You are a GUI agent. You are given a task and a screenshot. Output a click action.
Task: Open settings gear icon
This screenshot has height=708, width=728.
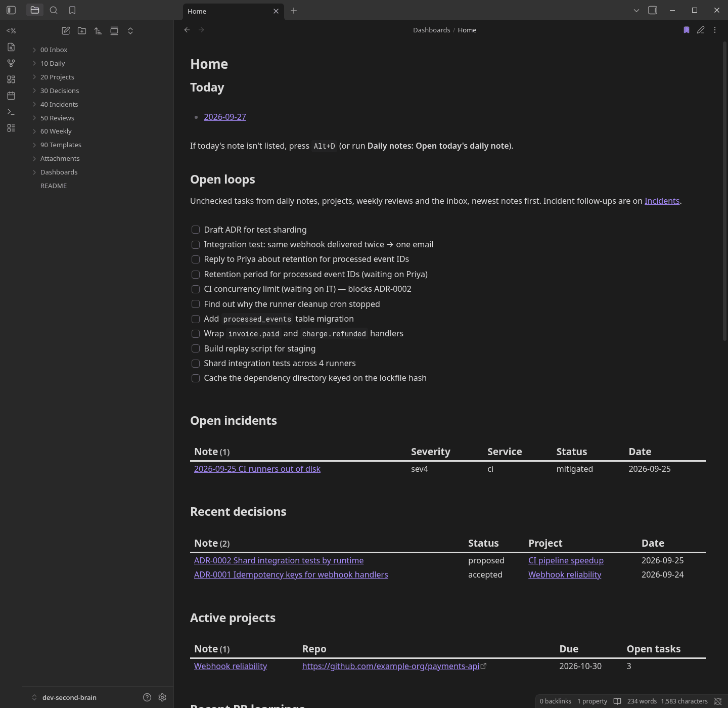pos(162,697)
